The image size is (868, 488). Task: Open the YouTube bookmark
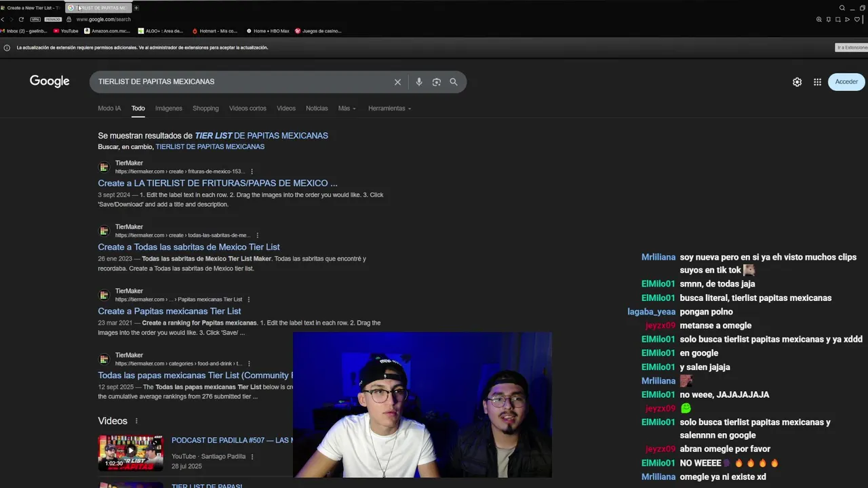tap(66, 31)
